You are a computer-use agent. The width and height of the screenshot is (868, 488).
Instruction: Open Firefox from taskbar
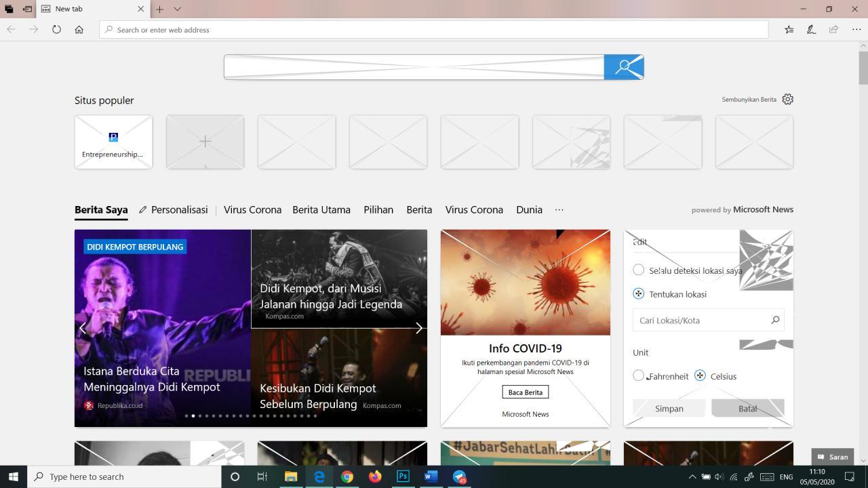375,476
